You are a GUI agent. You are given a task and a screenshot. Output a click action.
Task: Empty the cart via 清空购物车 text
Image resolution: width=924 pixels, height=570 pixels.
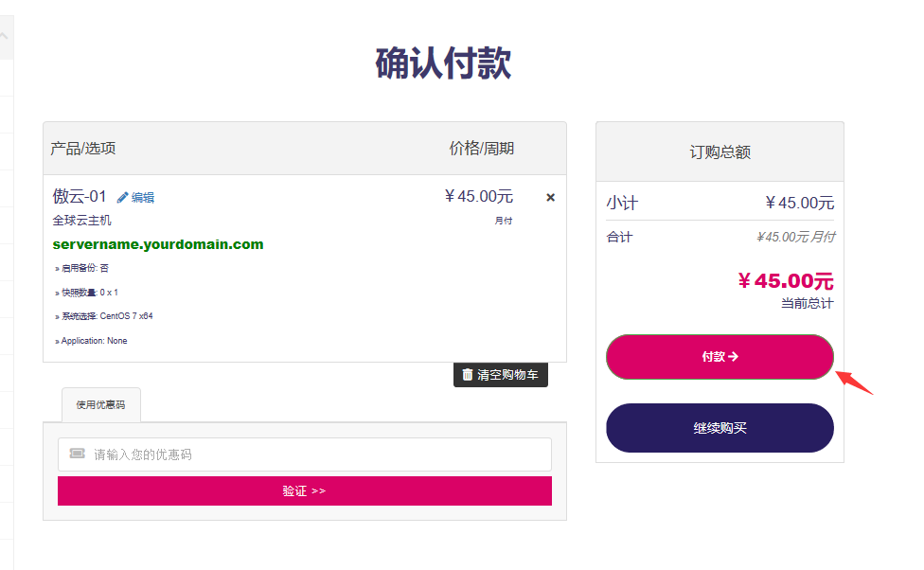pos(507,375)
